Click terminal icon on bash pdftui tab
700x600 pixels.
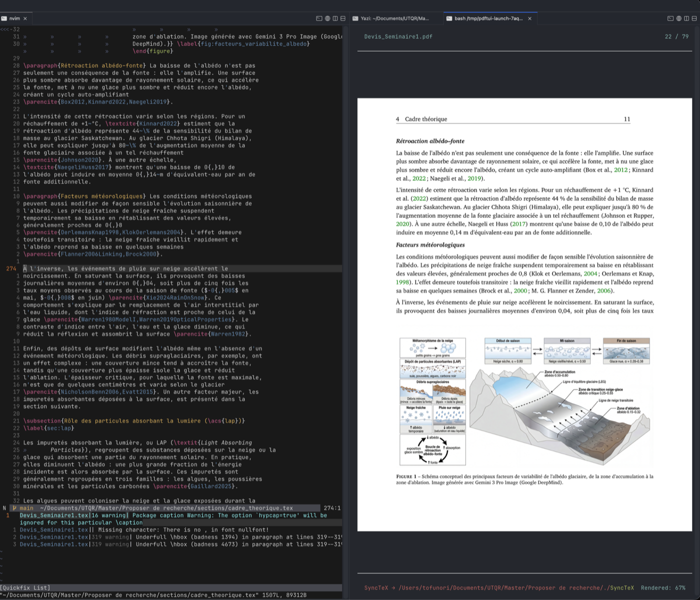(x=449, y=18)
